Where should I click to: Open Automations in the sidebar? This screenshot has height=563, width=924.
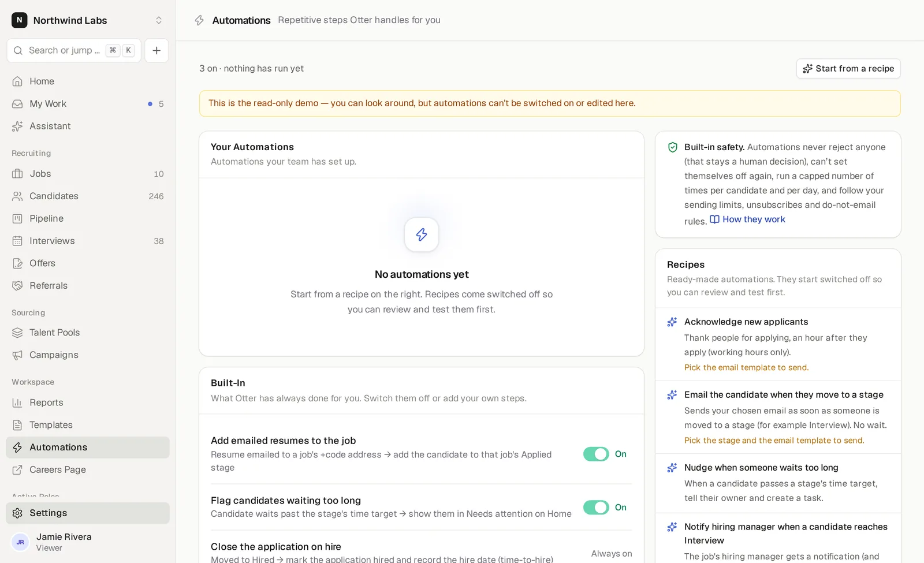coord(88,448)
